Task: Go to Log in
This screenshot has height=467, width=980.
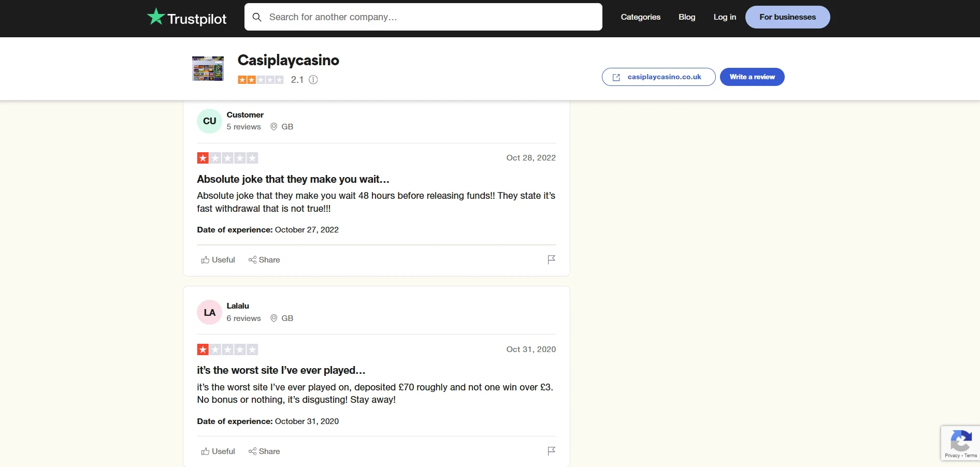Action: coord(725,17)
